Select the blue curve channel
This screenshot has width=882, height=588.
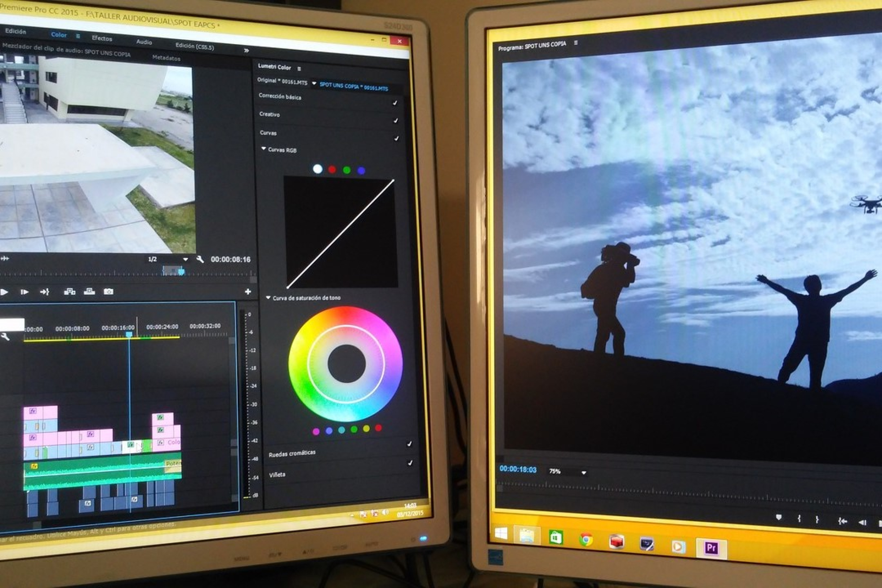tap(361, 171)
